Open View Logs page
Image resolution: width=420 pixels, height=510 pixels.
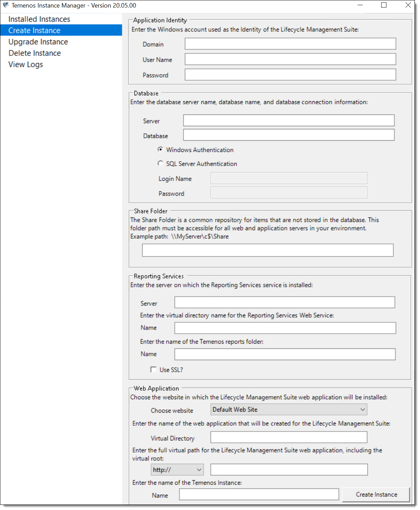pos(26,64)
